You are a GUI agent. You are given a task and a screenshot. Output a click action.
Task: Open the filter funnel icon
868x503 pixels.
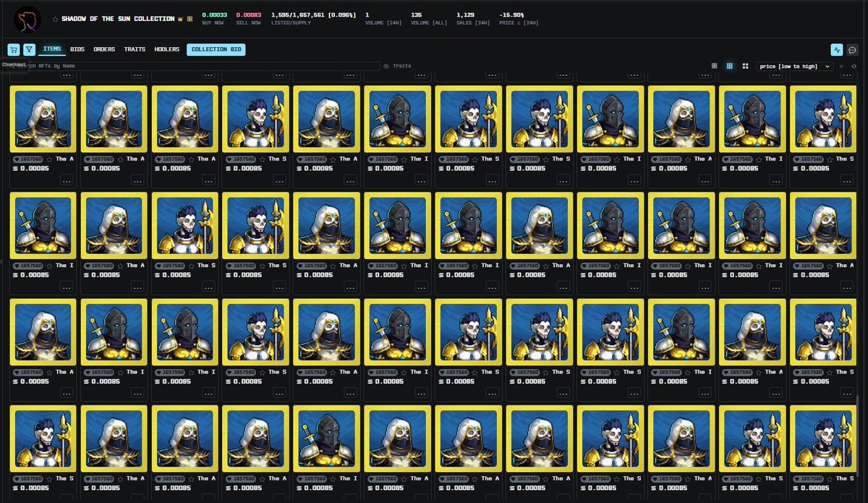click(x=29, y=50)
